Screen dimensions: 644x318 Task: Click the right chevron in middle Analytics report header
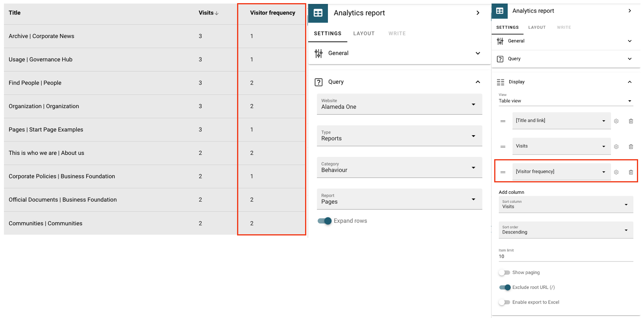(478, 13)
